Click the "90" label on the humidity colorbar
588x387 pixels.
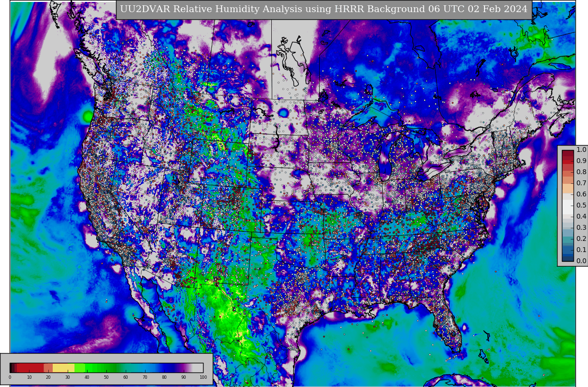184,377
